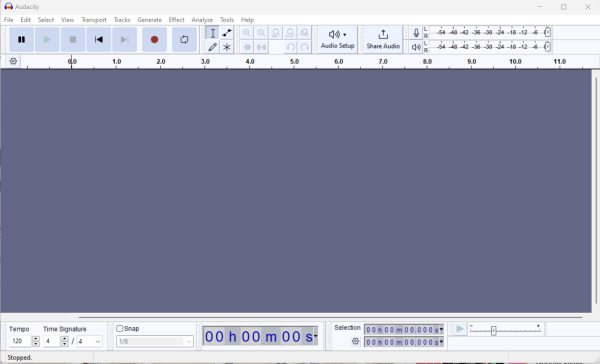Click the Tempo spinner arrows
The height and width of the screenshot is (364, 600).
tap(36, 341)
